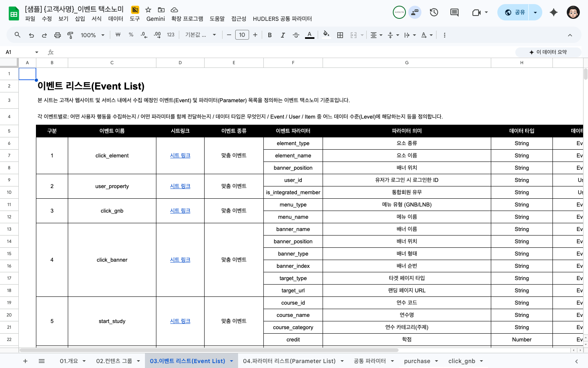Increase the font size
Screen dimensions: 588x368
(255, 35)
